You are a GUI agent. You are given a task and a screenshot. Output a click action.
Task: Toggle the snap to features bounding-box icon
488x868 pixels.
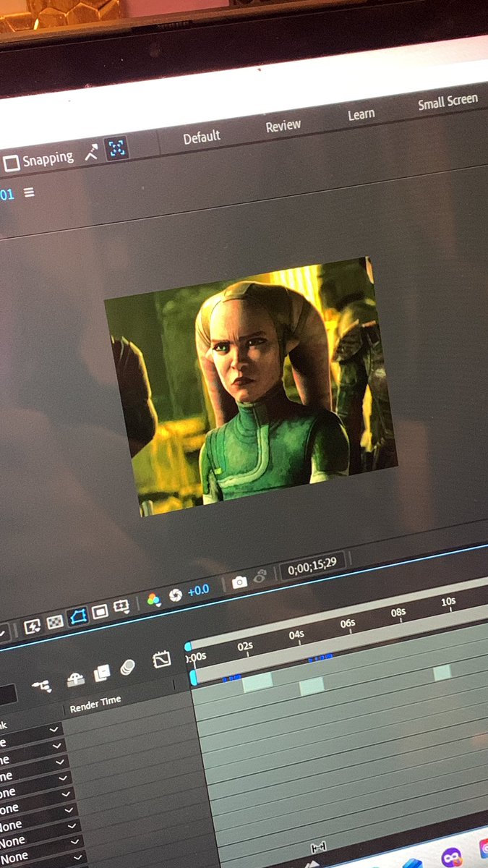(x=116, y=149)
